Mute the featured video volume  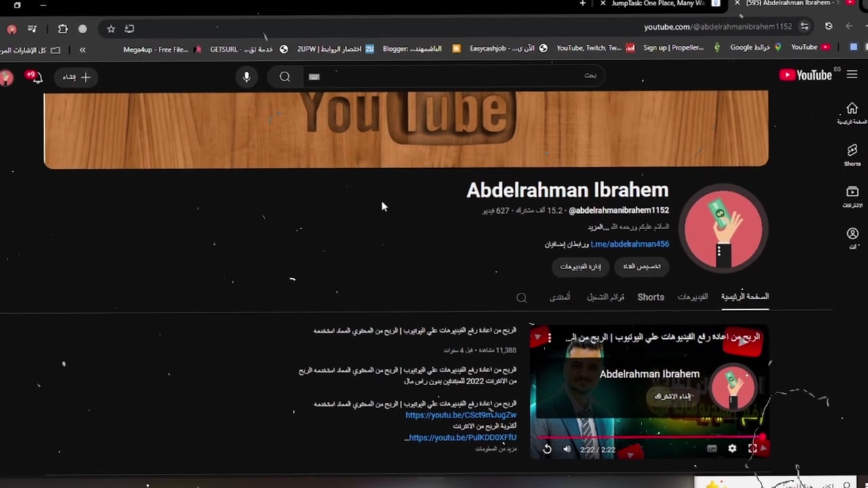[x=567, y=449]
